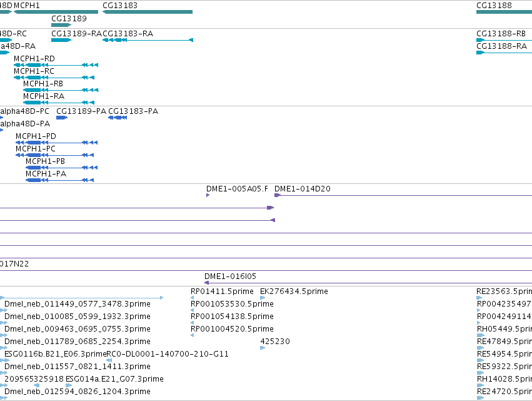Open the MCPH1-PB protein label
Image resolution: width=532 pixels, height=401 pixels.
(45, 161)
